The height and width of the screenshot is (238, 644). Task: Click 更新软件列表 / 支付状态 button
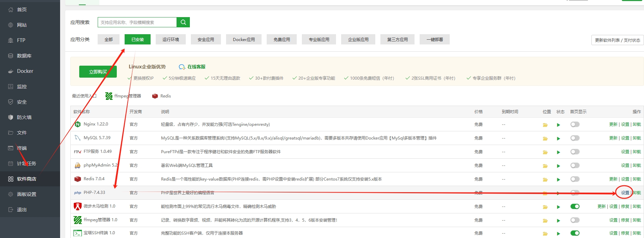(x=617, y=40)
